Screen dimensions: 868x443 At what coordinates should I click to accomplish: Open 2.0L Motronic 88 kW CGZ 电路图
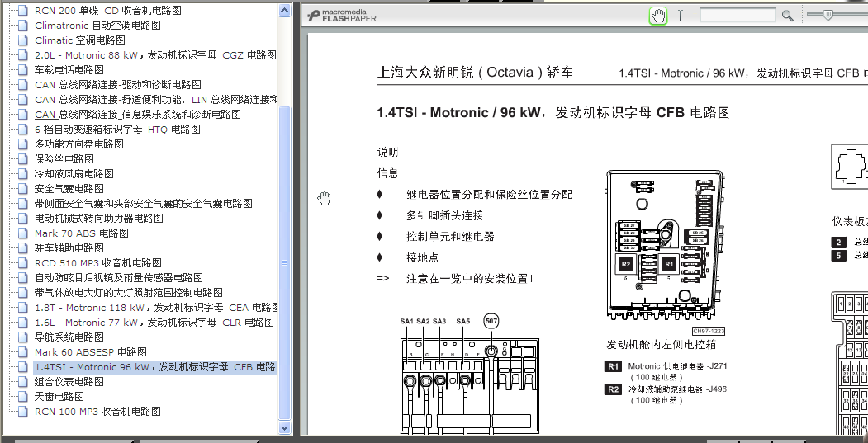tap(155, 54)
